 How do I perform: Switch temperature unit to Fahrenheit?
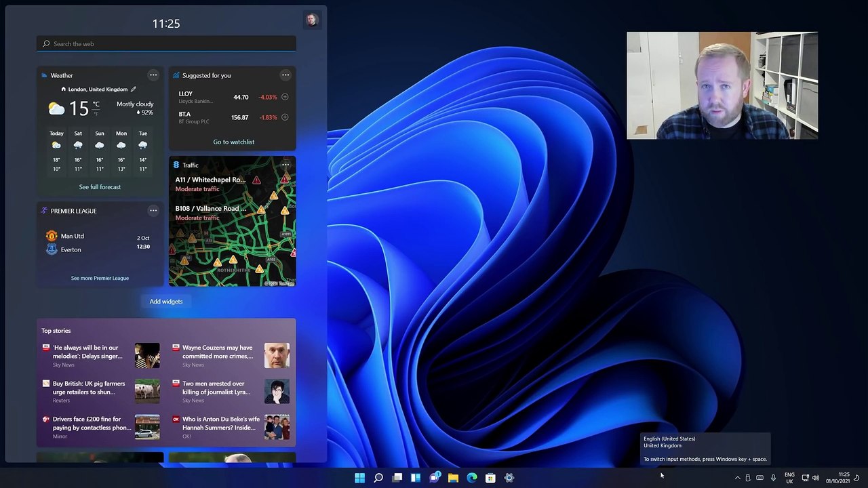96,113
